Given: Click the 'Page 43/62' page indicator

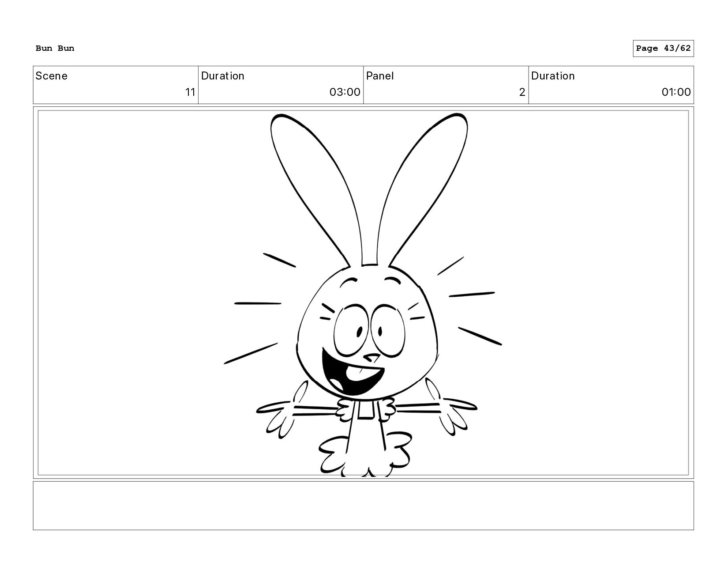Looking at the screenshot, I should coord(663,48).
